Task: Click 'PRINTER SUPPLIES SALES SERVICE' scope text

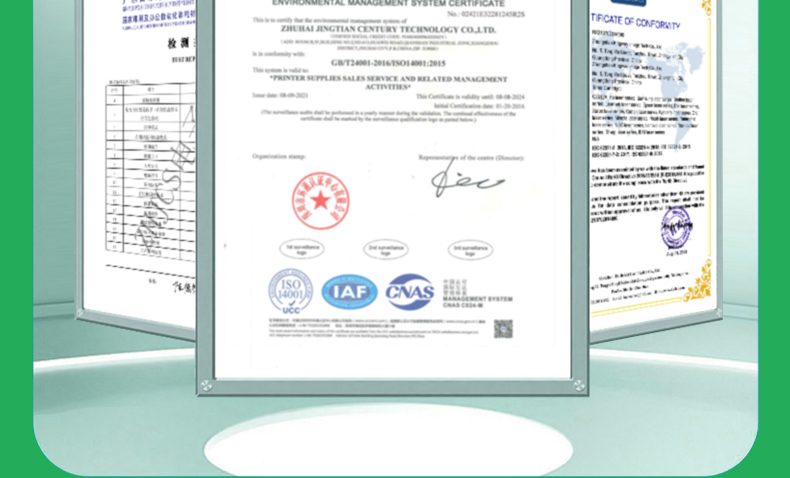Action: click(388, 83)
